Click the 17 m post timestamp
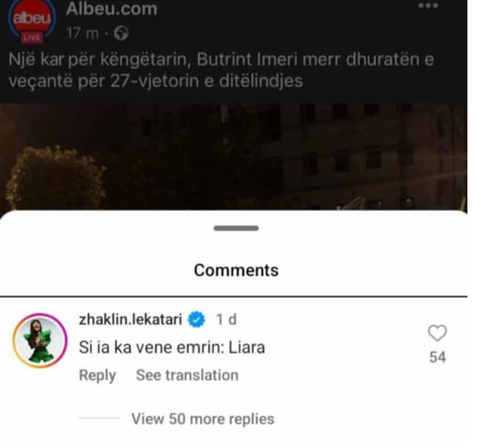The height and width of the screenshot is (448, 481). click(83, 33)
